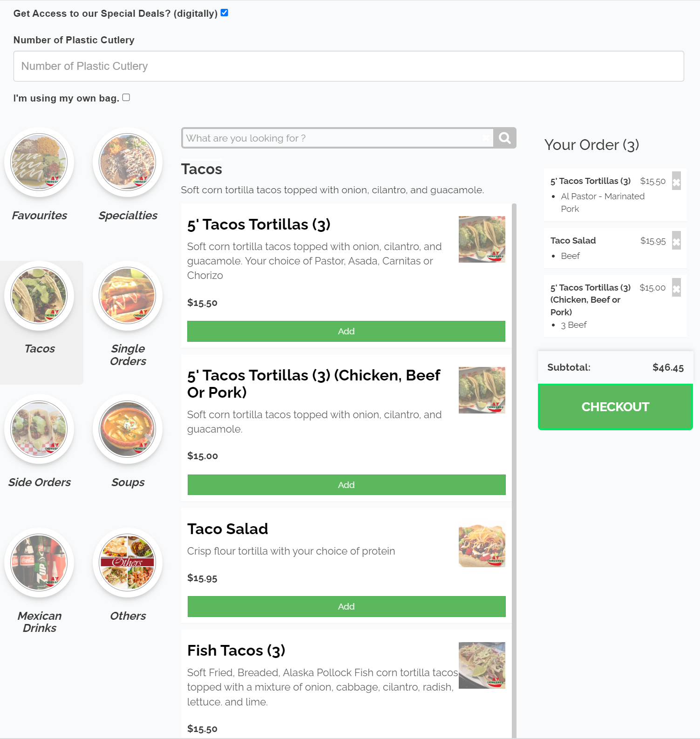
Task: Select the Others category icon
Action: click(128, 563)
